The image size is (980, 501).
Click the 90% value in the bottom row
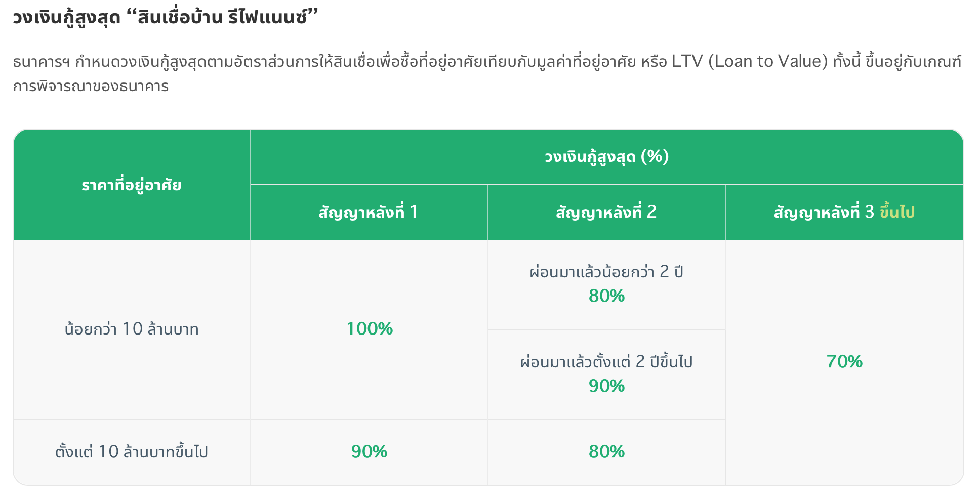pos(369,452)
